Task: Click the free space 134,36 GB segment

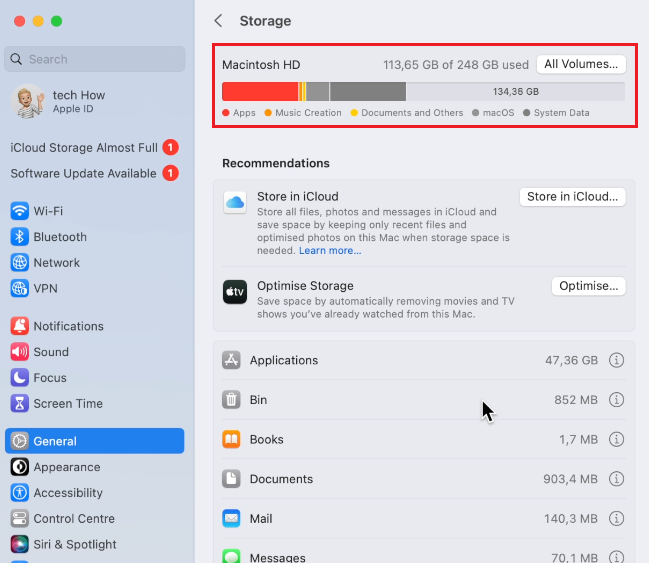Action: [x=515, y=91]
